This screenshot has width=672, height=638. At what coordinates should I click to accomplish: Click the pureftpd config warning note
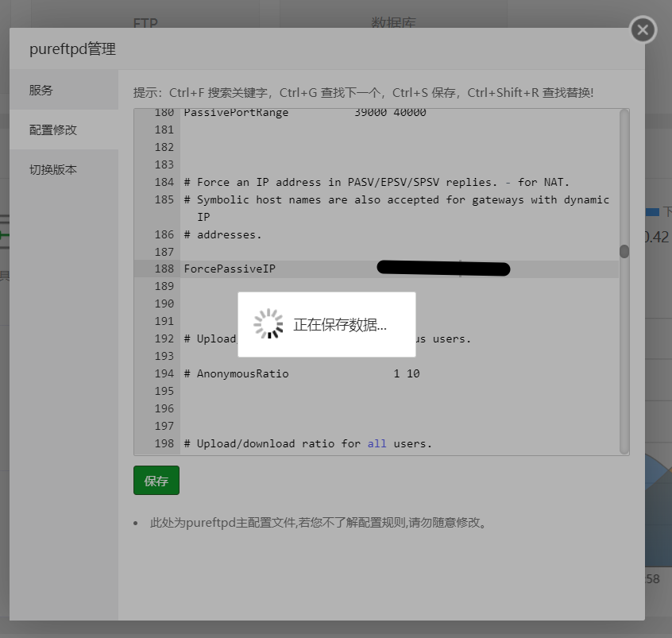pos(318,523)
